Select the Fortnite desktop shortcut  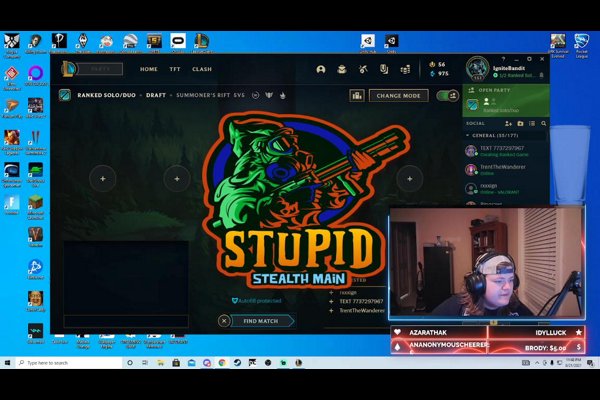11,205
